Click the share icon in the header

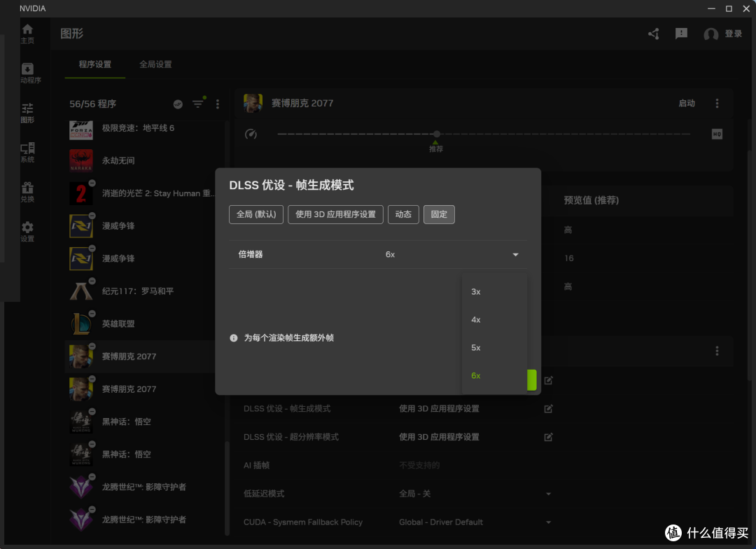654,34
